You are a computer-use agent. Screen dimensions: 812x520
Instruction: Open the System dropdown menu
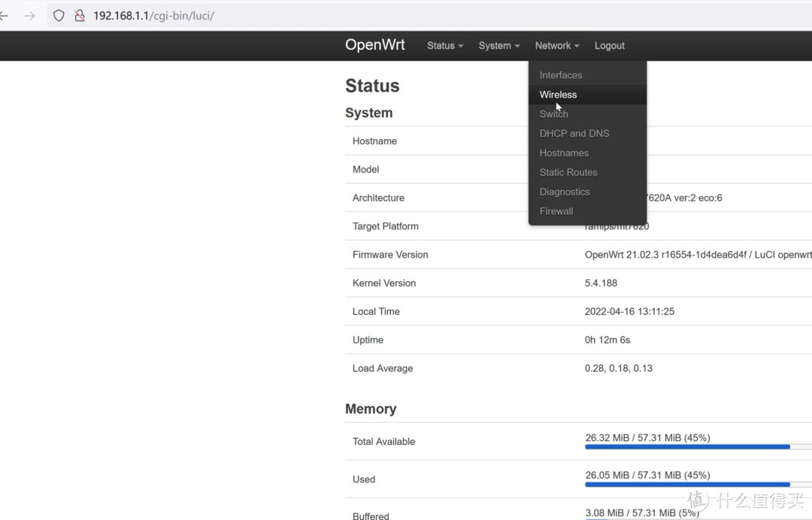(498, 46)
